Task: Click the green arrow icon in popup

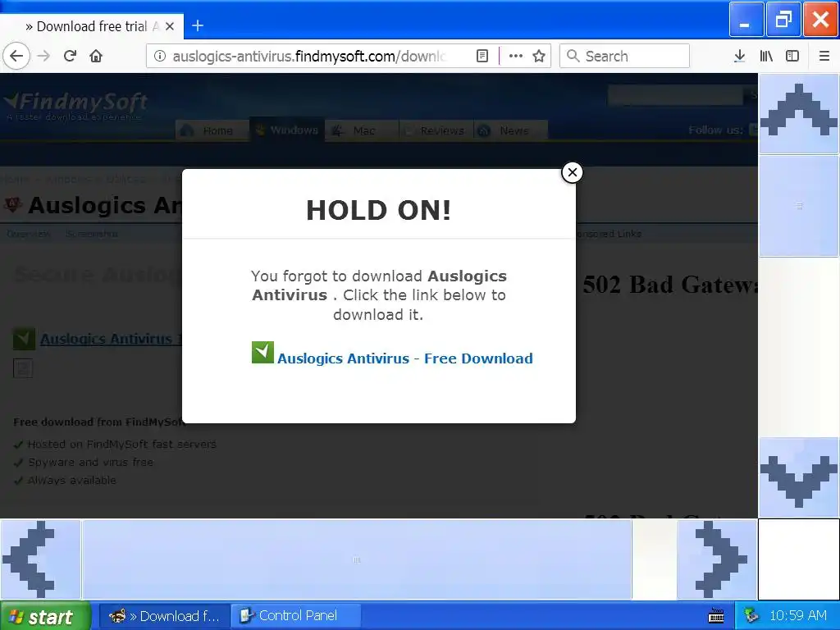Action: 262,353
